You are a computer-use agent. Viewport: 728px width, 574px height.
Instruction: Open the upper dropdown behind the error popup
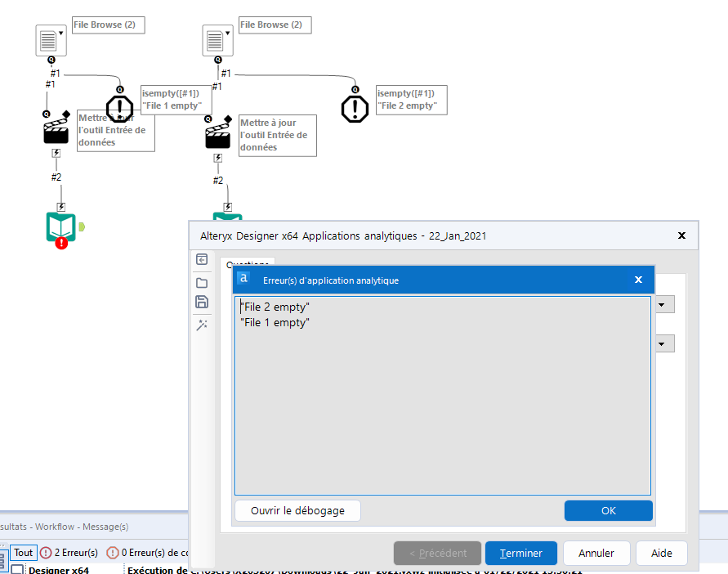coord(663,304)
